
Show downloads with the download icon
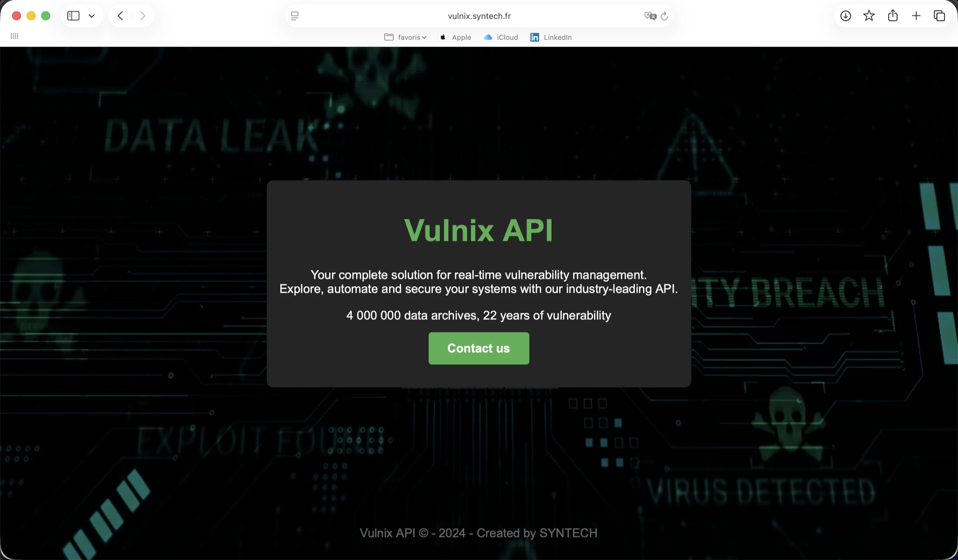pyautogui.click(x=846, y=16)
